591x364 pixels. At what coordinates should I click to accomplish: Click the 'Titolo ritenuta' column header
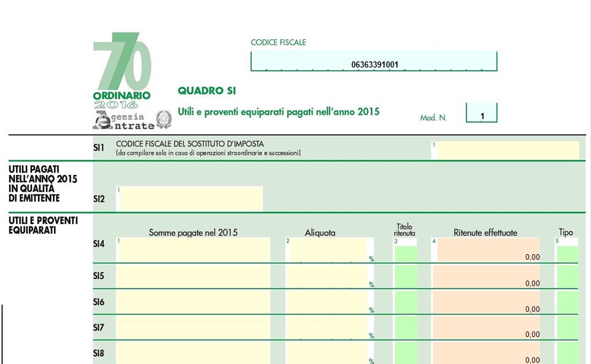click(x=404, y=230)
